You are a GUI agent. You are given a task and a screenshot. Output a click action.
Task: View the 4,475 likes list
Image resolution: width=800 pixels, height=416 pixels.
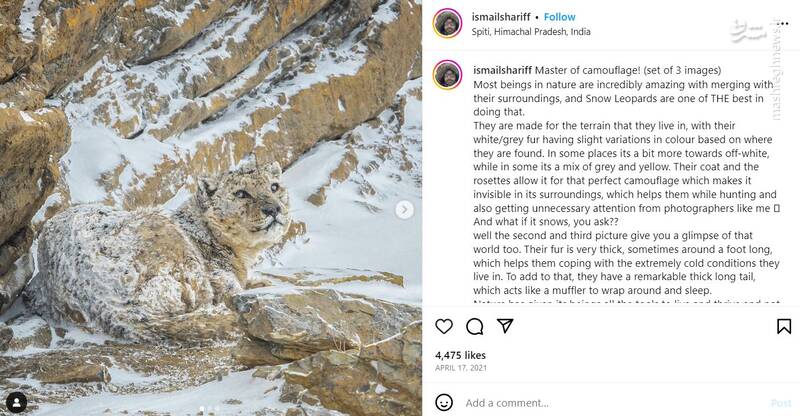[459, 355]
